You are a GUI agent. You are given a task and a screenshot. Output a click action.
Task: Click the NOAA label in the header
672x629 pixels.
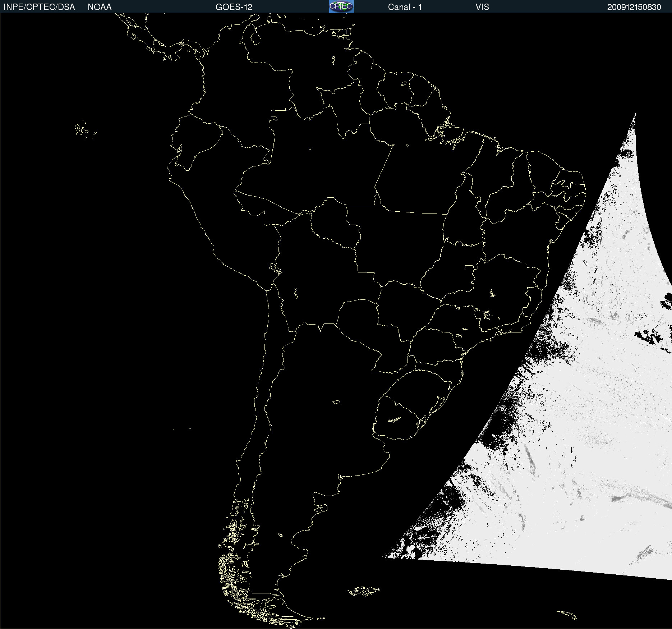pos(100,7)
